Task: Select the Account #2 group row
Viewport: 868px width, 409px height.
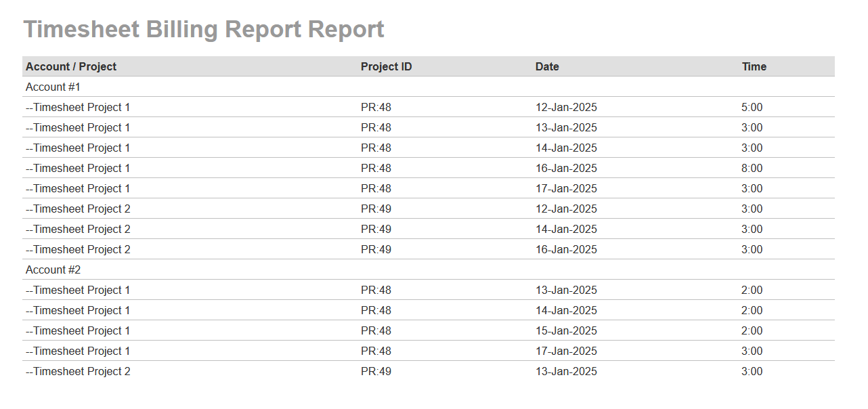Action: tap(53, 270)
